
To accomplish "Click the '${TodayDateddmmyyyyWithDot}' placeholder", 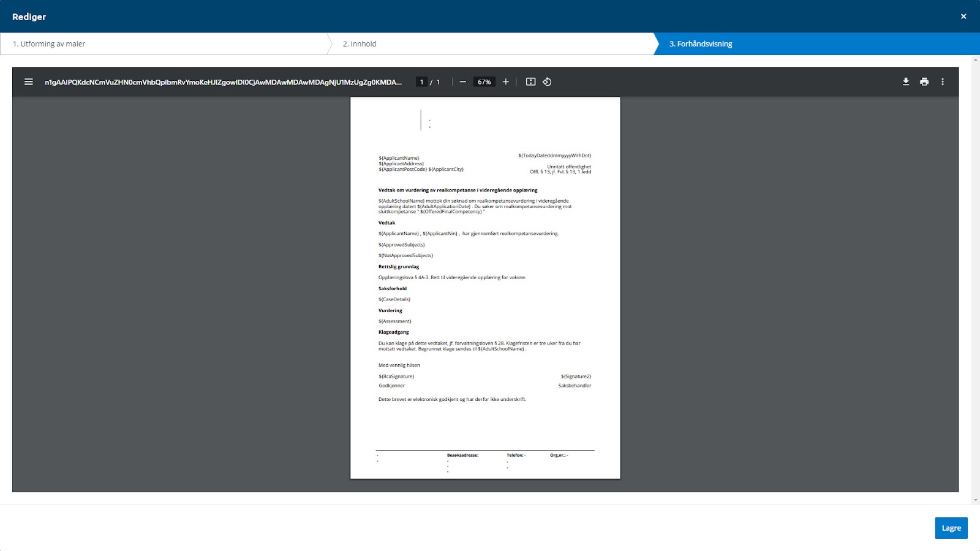I will click(555, 156).
